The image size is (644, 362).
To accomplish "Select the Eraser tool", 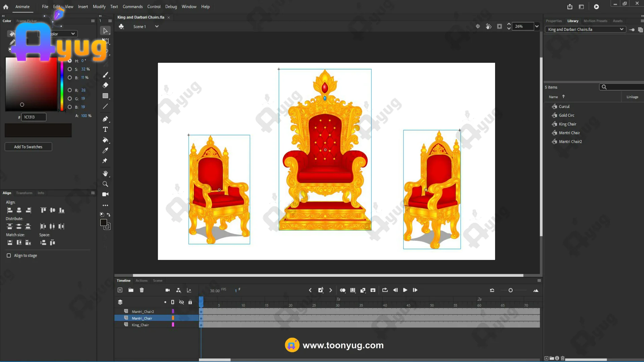I will 105,85.
